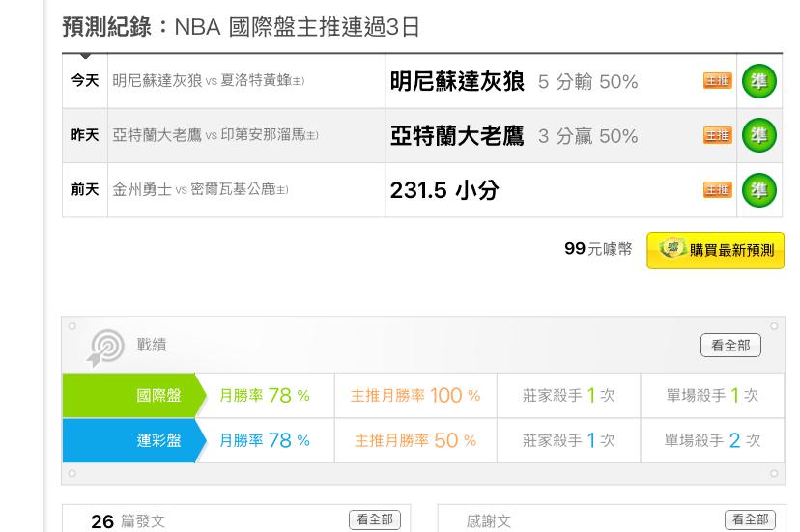Open the Warriors vs Bucks matchup
Screen dimensions: 800x532
click(200, 190)
